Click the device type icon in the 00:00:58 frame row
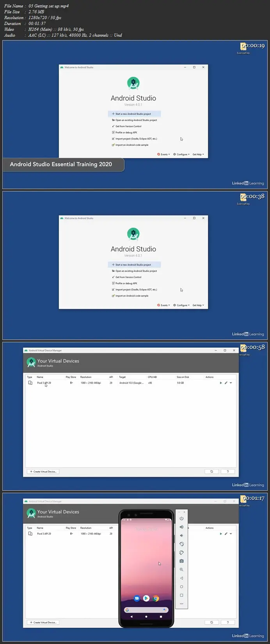This screenshot has height=644, width=270. (30, 383)
